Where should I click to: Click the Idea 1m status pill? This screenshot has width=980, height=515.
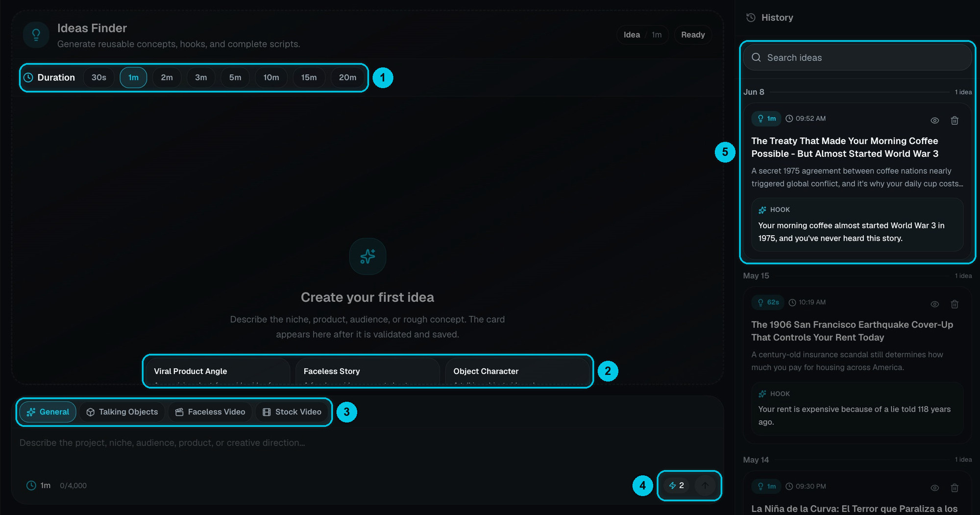coord(642,35)
